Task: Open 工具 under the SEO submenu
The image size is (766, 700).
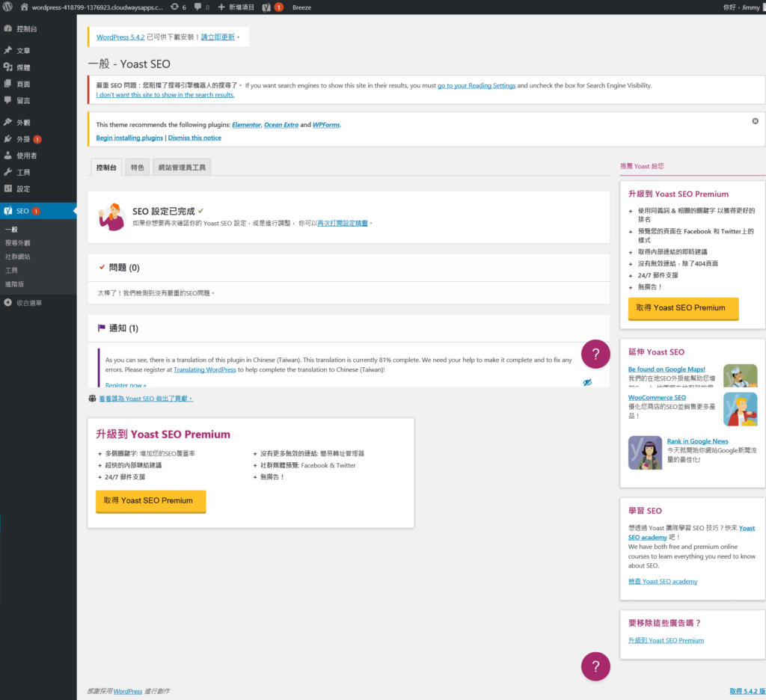Action: tap(11, 270)
